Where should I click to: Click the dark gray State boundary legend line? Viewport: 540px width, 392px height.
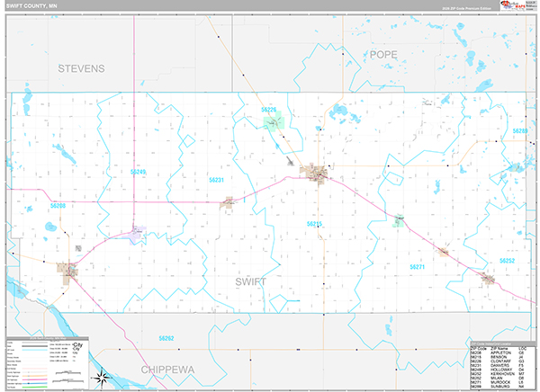35,346
